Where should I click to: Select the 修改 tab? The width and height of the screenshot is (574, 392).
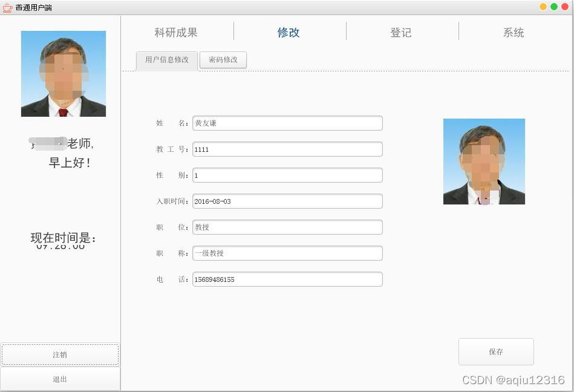[288, 32]
